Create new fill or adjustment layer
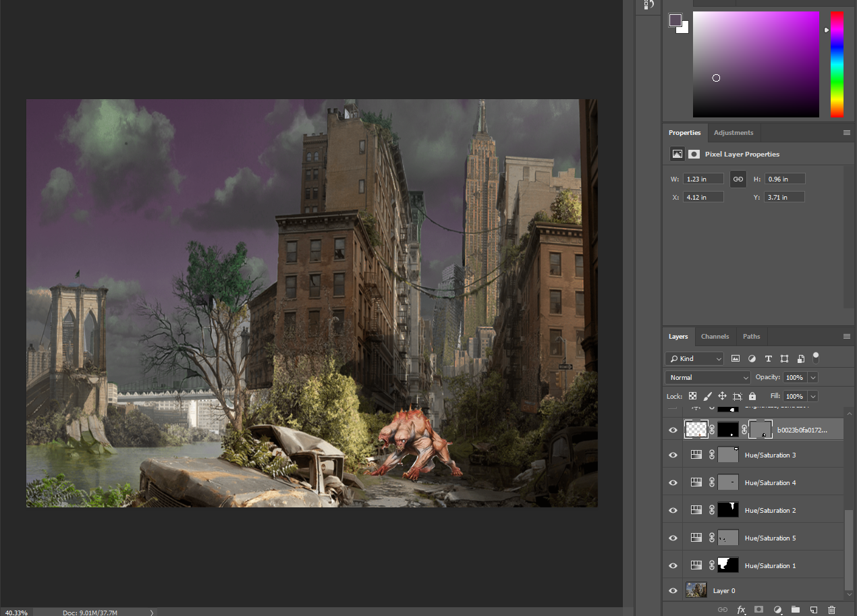Viewport: 857px width, 616px height. (x=777, y=609)
